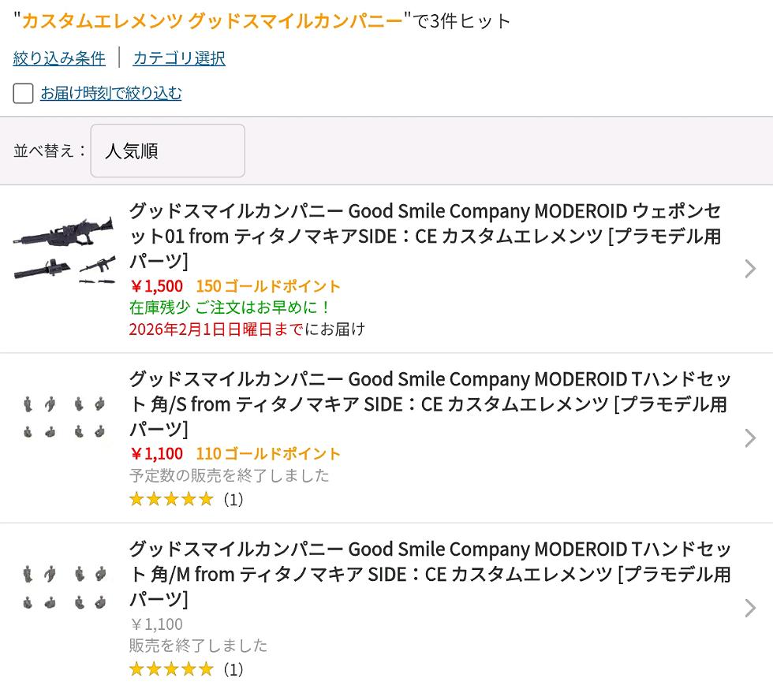Screen dimensions: 773x700
Task: Click the review count under Tハンドセット 角/S
Action: click(233, 499)
